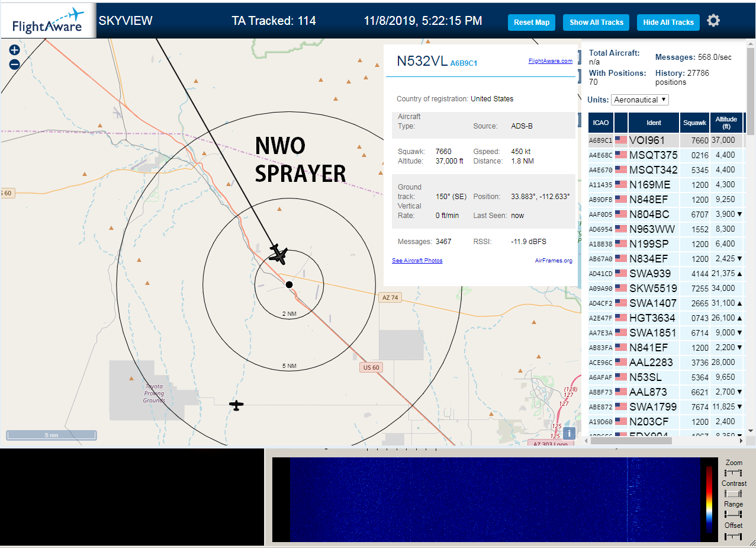Viewport: 756px width, 548px height.
Task: Click the 5 nm map scale bar
Action: [x=52, y=435]
